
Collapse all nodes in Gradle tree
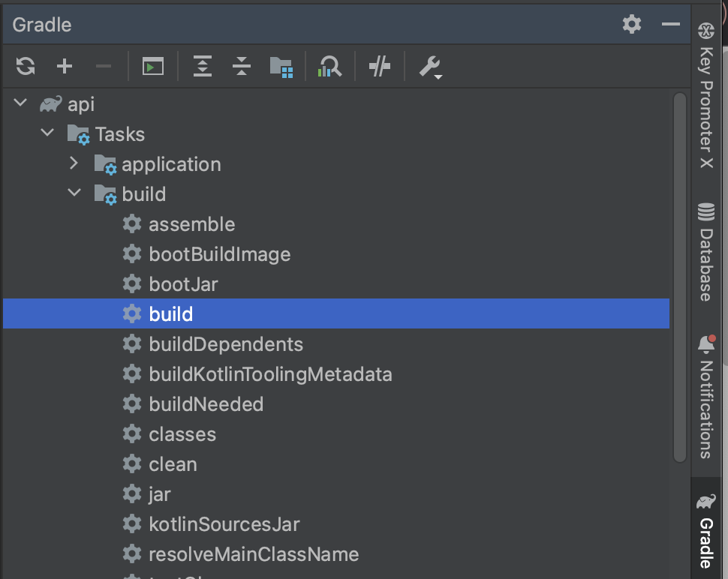click(x=242, y=66)
